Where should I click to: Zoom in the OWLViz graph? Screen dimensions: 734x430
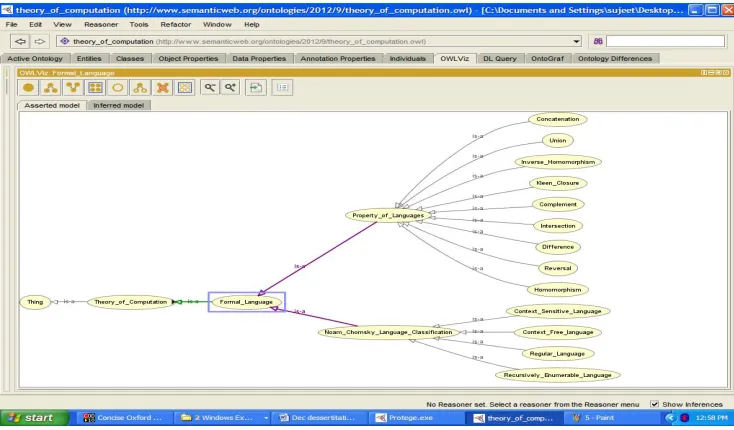(230, 87)
